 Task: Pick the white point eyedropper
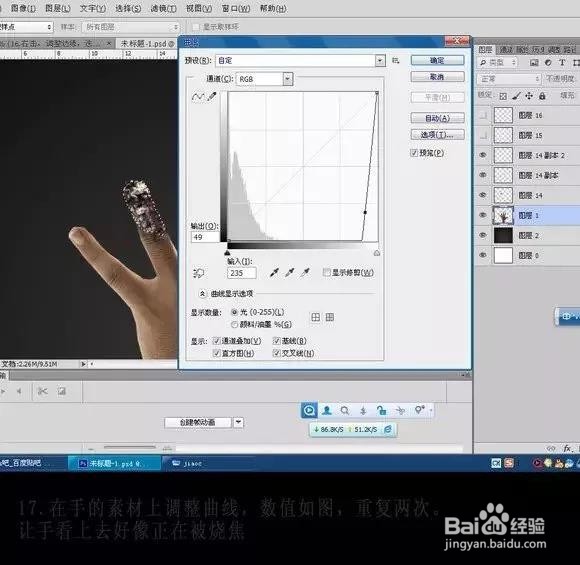305,273
